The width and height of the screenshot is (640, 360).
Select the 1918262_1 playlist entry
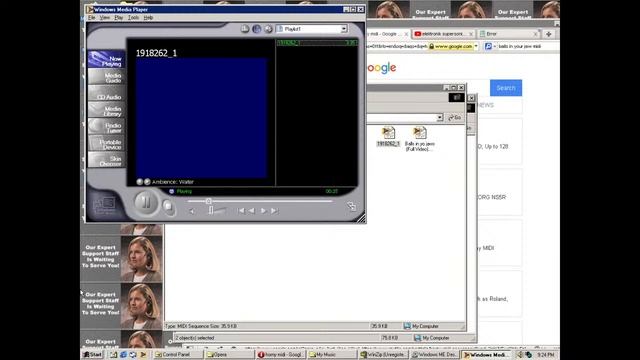(x=317, y=42)
